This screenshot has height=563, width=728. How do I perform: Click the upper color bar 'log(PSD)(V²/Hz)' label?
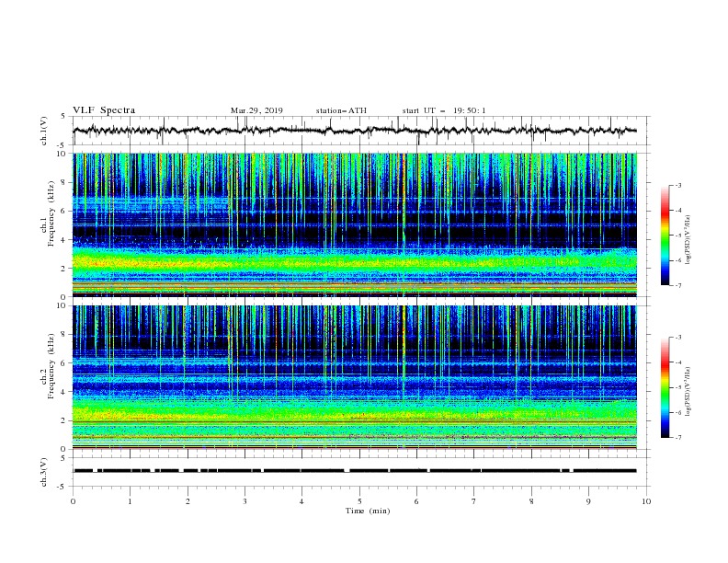[x=688, y=240]
